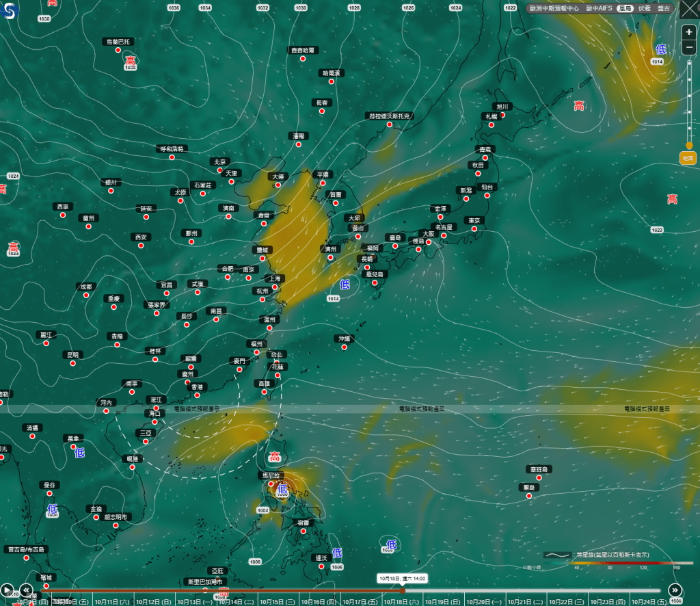Select the top dot on altitude slider
Screen dimensions: 700x606
[x=688, y=63]
